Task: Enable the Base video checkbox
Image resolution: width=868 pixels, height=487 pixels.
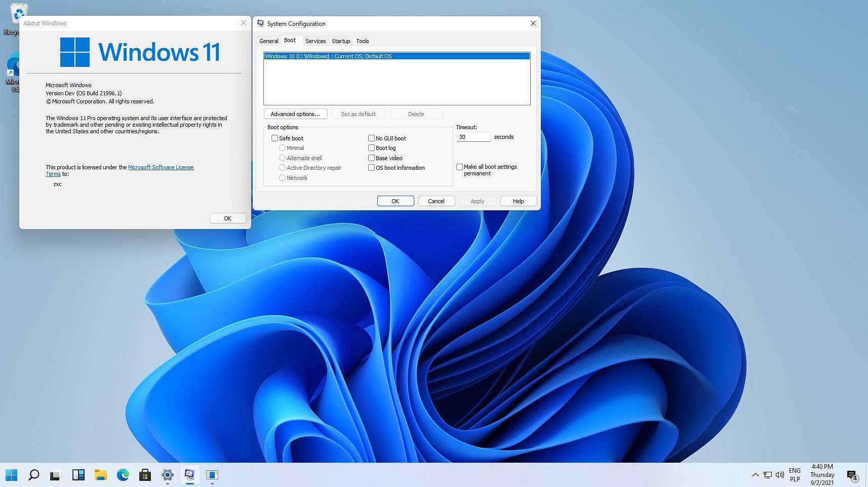Action: 371,158
